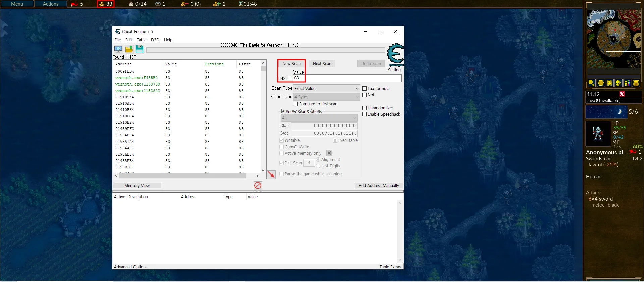
Task: Open Advanced Options
Action: (131, 267)
